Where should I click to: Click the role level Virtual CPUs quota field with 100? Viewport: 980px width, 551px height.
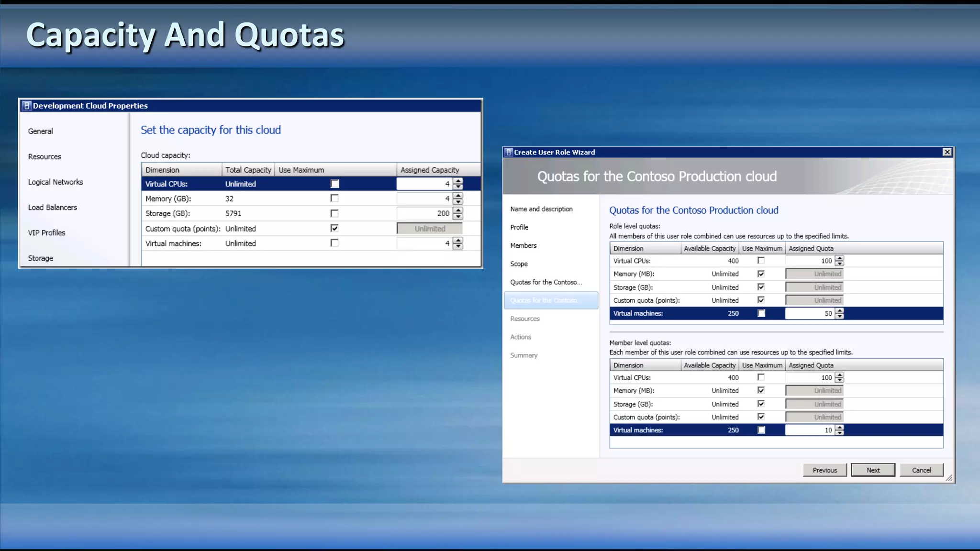point(810,261)
